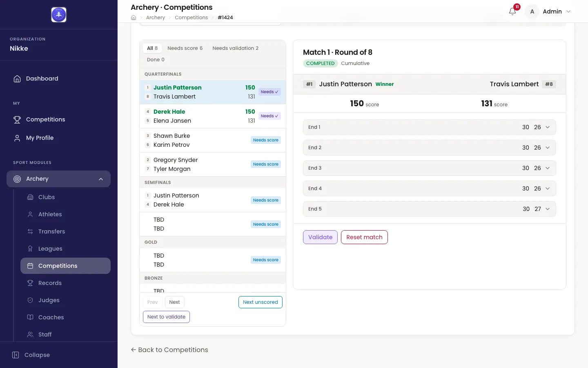Expand the End 1 score row
This screenshot has width=588, height=368.
pyautogui.click(x=429, y=127)
